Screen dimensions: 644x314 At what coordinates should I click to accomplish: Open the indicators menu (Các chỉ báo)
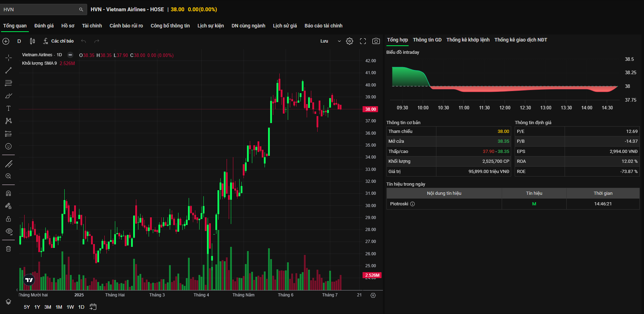tap(58, 41)
